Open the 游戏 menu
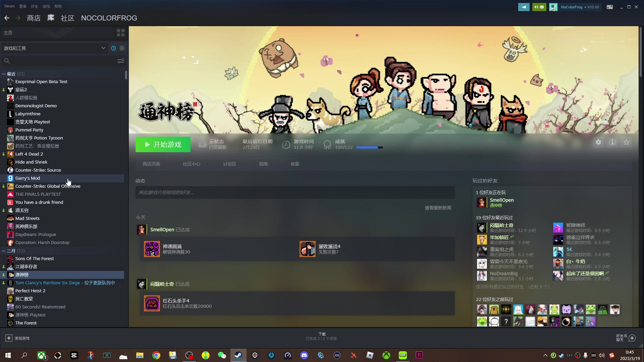This screenshot has height=362, width=644. click(x=46, y=6)
